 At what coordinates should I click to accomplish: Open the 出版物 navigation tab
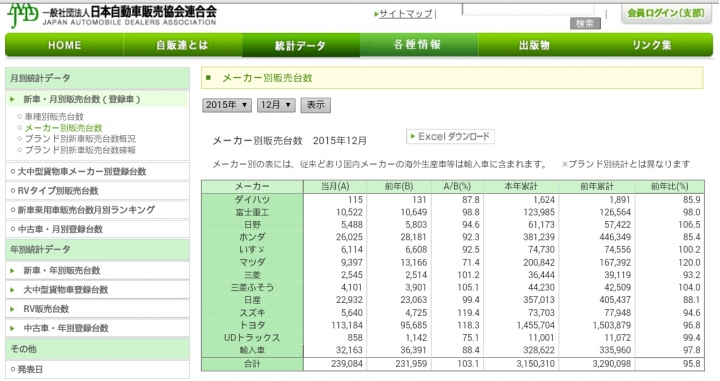[x=535, y=45]
